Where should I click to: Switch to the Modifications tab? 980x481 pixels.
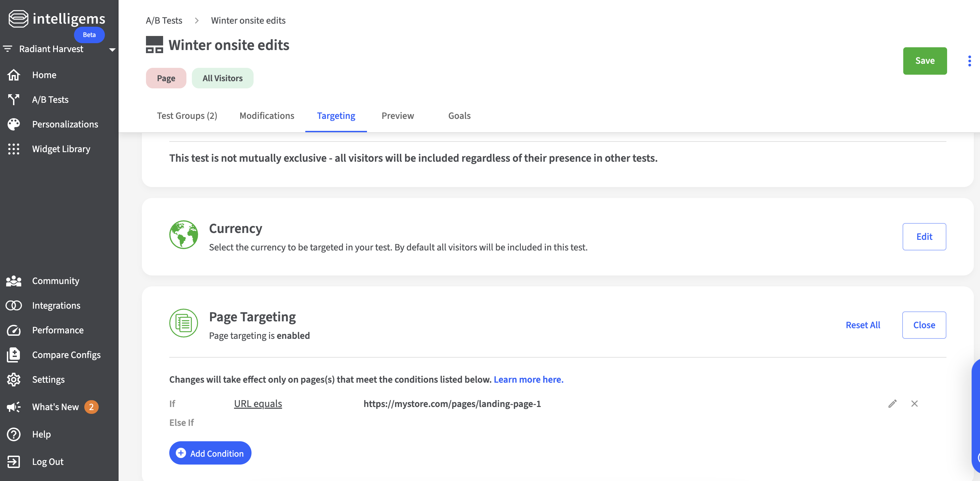[267, 115]
